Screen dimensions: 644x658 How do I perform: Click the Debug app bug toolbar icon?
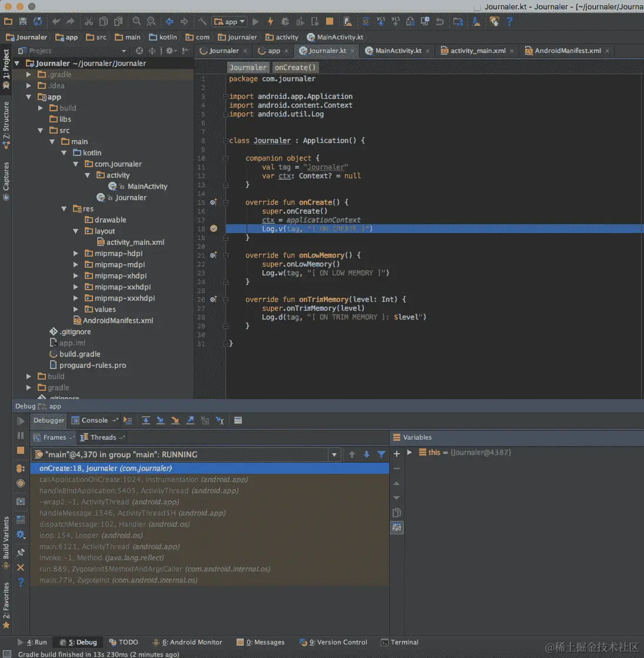click(x=285, y=21)
